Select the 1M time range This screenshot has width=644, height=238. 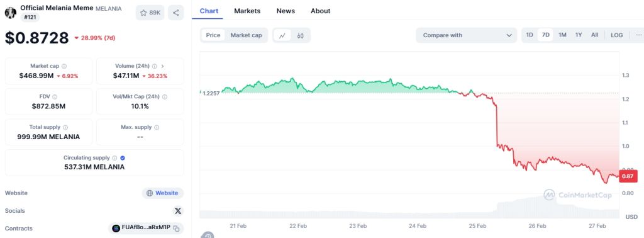coord(562,35)
